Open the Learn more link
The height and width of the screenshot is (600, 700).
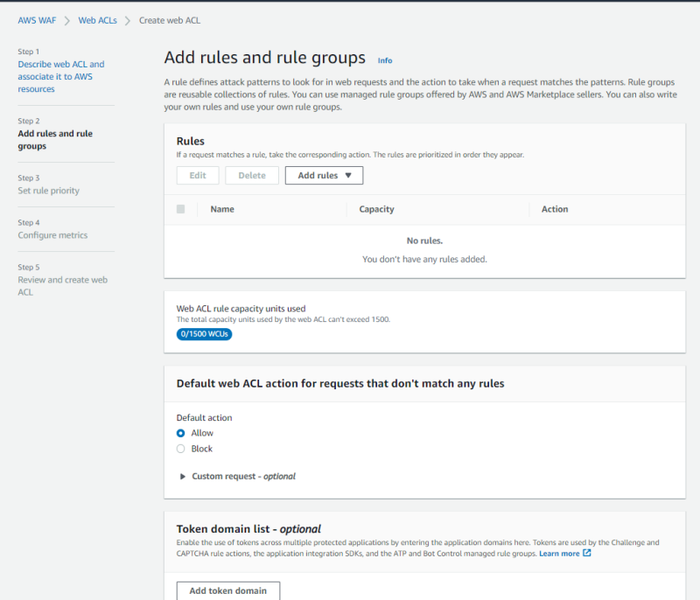tap(558, 554)
